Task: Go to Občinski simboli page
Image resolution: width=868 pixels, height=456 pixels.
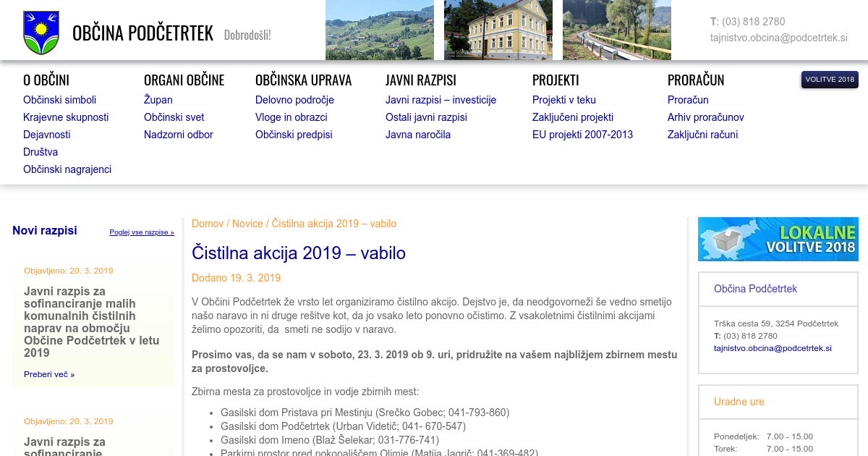Action: [x=59, y=100]
